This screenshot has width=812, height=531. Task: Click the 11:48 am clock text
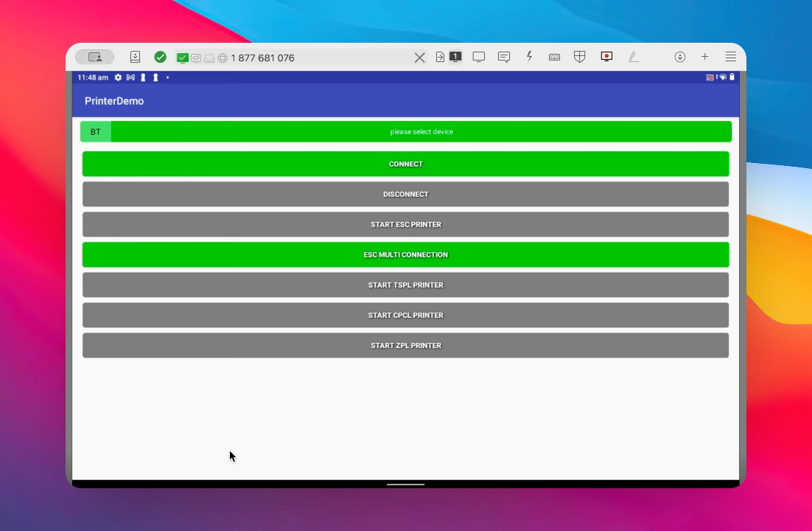[93, 77]
